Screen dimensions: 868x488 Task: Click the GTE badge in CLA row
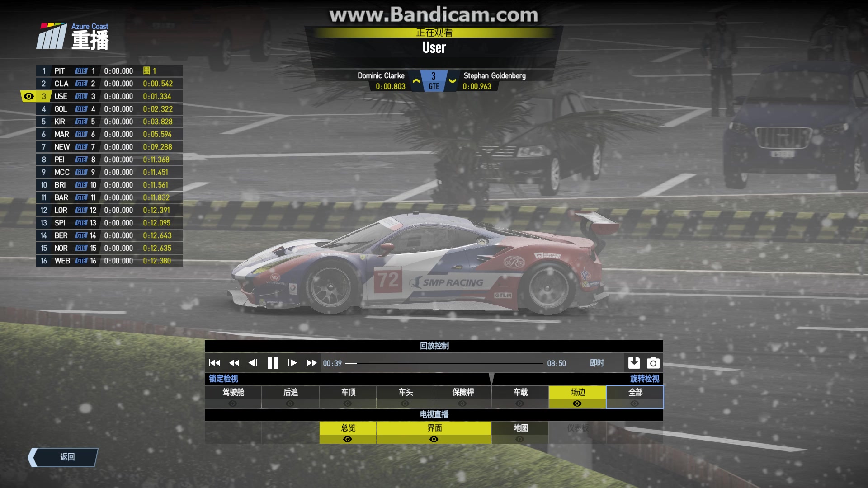tap(81, 84)
